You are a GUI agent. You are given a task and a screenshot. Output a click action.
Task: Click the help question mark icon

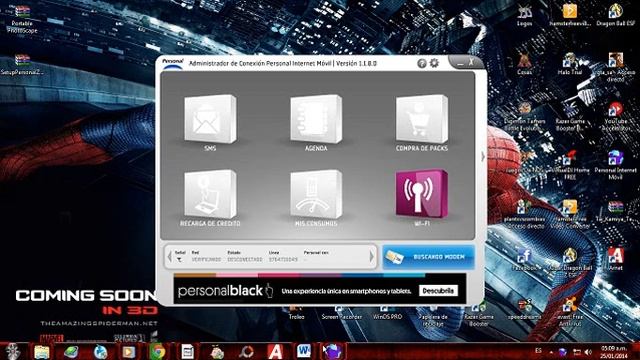click(422, 63)
